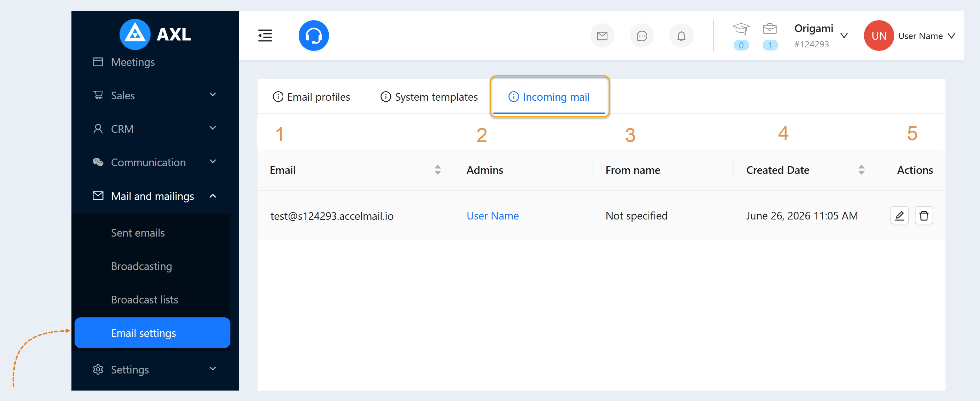This screenshot has width=980, height=401.
Task: Expand the Communication menu chevron
Action: [x=213, y=161]
